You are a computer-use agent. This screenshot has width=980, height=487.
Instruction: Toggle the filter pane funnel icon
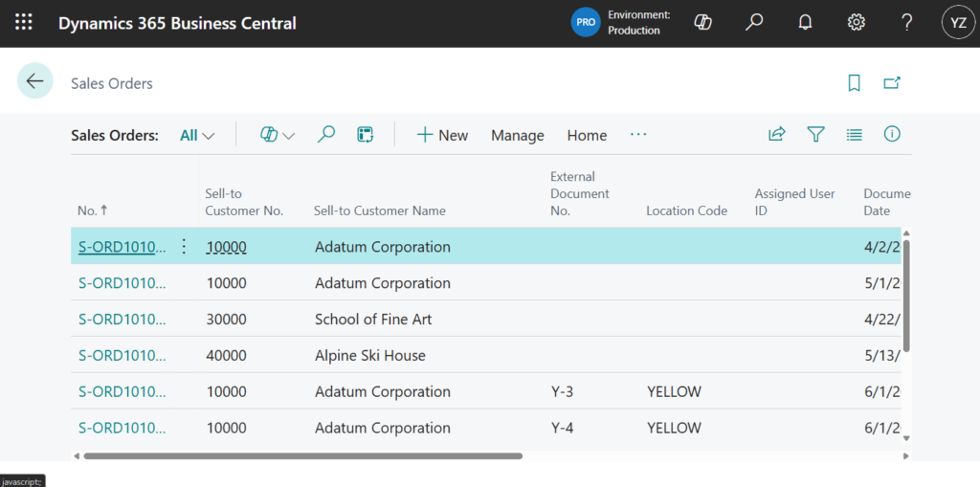815,135
